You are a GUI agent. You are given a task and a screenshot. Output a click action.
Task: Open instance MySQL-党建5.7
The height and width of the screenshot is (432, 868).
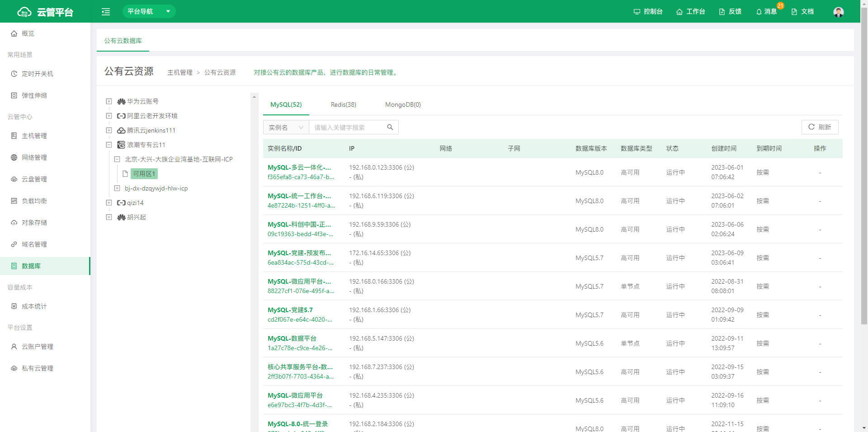click(290, 310)
